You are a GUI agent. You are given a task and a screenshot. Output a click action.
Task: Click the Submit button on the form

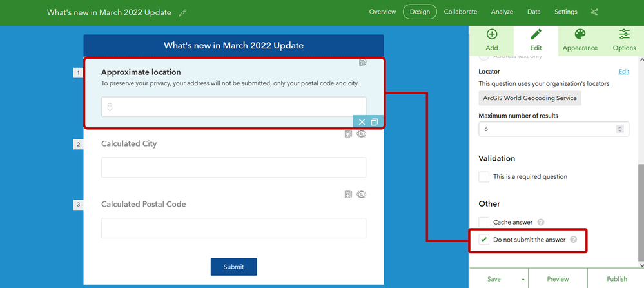pyautogui.click(x=234, y=267)
